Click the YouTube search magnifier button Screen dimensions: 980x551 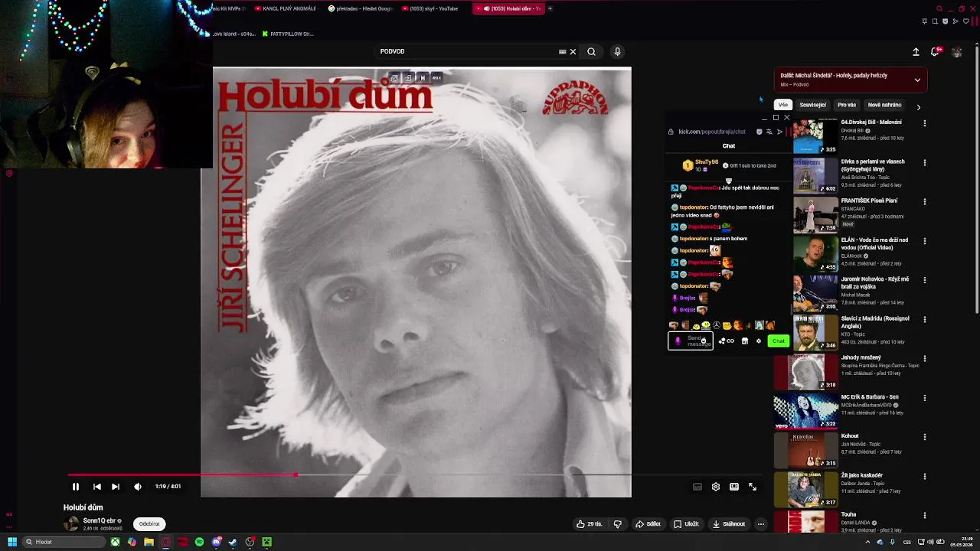point(591,51)
